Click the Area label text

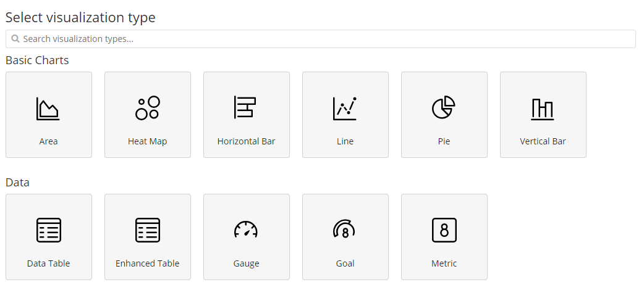pyautogui.click(x=48, y=141)
